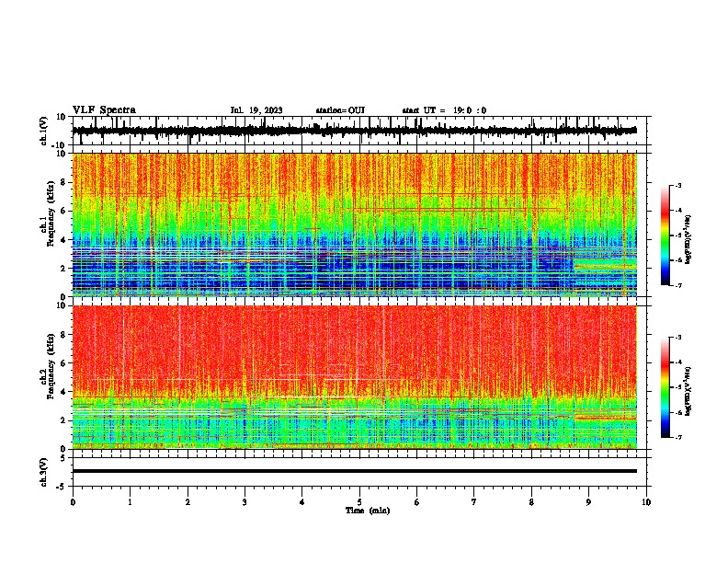This screenshot has height=563, width=728.
Task: Click the time axis tick label "0"
Action: (x=73, y=502)
